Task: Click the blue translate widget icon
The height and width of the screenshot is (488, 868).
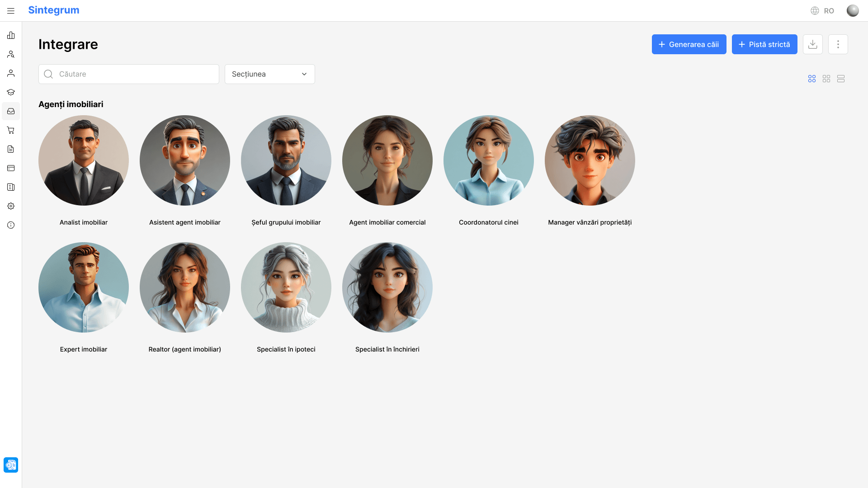Action: point(11,465)
